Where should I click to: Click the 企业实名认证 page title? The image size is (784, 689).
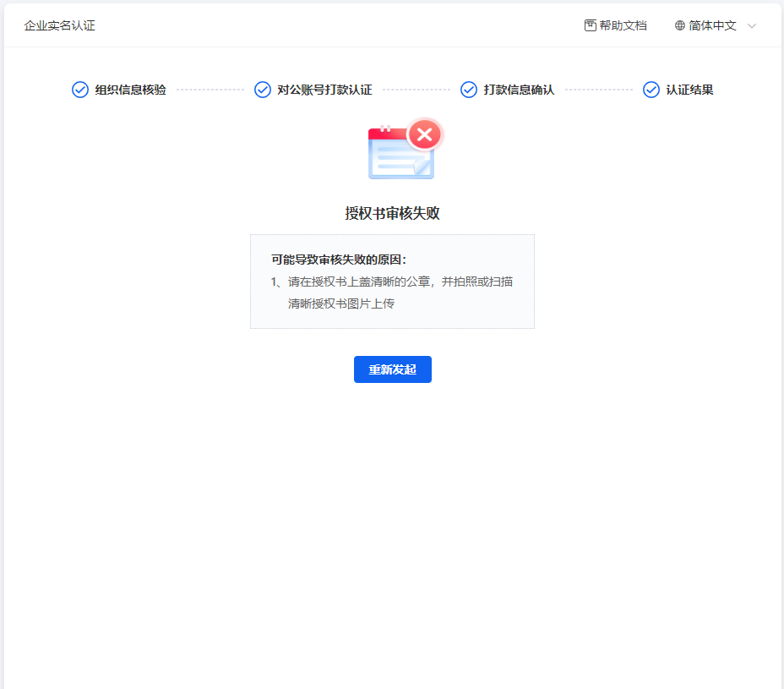point(59,25)
